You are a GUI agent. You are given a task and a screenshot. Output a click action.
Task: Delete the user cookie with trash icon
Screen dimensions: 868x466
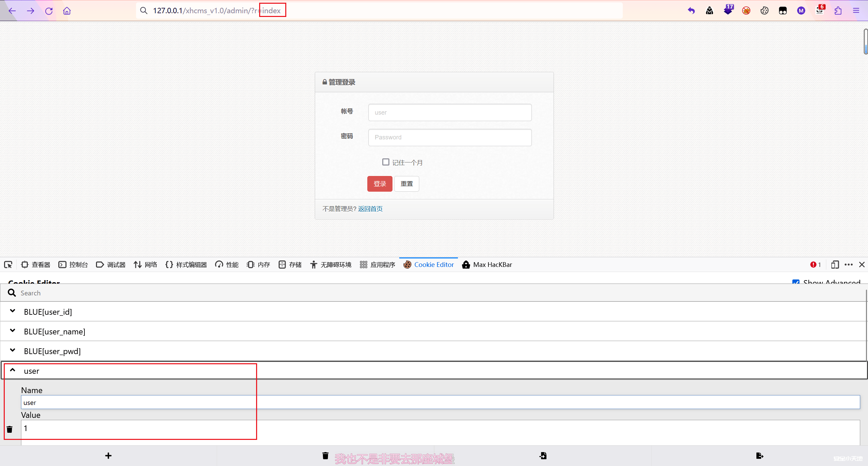click(x=9, y=429)
